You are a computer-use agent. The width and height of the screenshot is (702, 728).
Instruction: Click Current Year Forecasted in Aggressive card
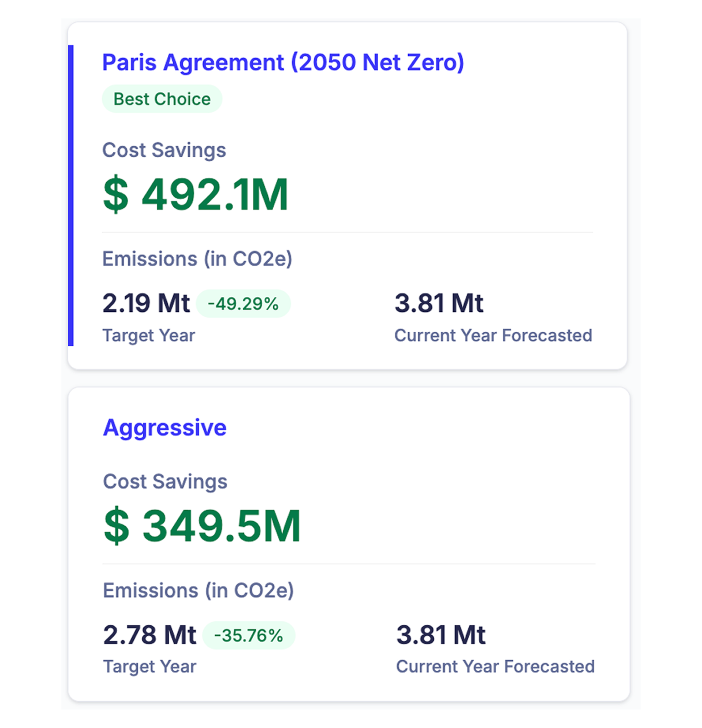coord(496,667)
